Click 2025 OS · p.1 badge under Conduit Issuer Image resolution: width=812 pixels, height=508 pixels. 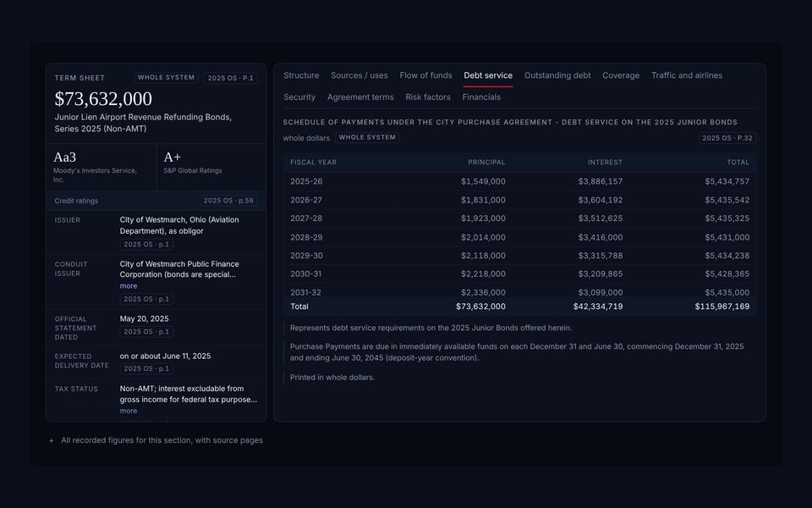pyautogui.click(x=146, y=299)
